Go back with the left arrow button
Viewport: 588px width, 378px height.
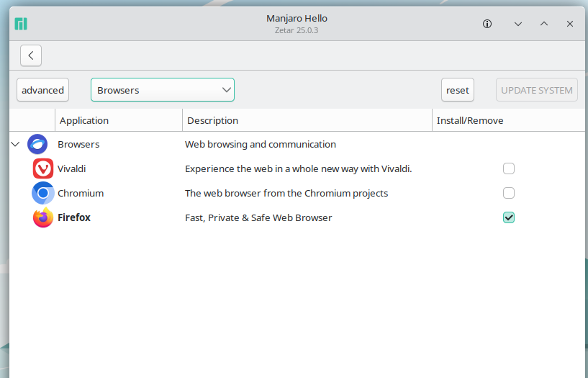click(31, 55)
